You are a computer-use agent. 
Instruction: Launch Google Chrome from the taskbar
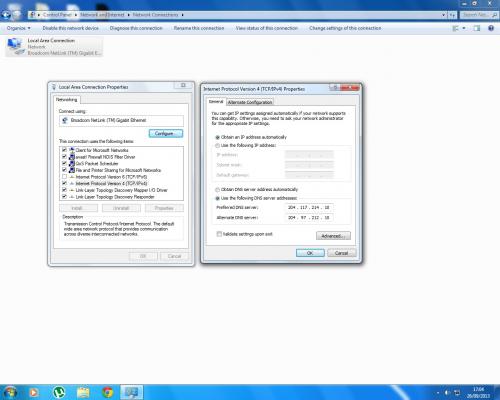(107, 392)
